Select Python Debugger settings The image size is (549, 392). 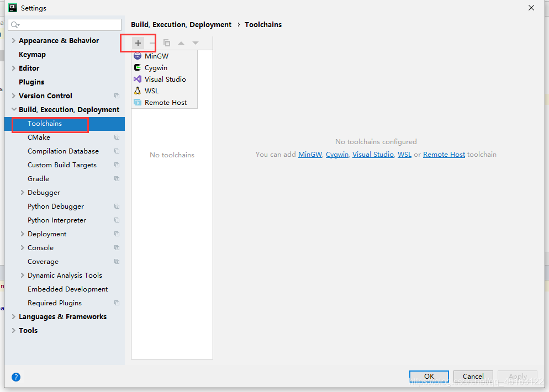coord(56,206)
